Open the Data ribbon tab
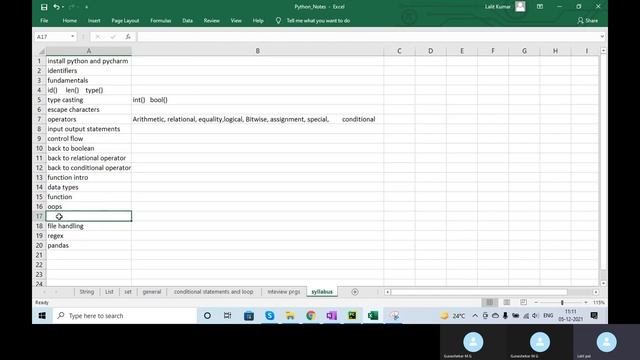The image size is (640, 360). pyautogui.click(x=187, y=20)
